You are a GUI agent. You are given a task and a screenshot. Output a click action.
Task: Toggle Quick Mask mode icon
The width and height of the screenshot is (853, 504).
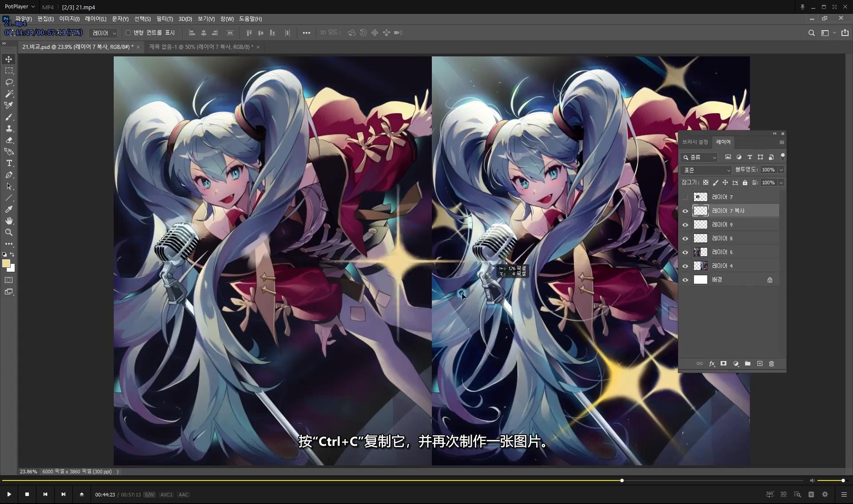click(9, 280)
